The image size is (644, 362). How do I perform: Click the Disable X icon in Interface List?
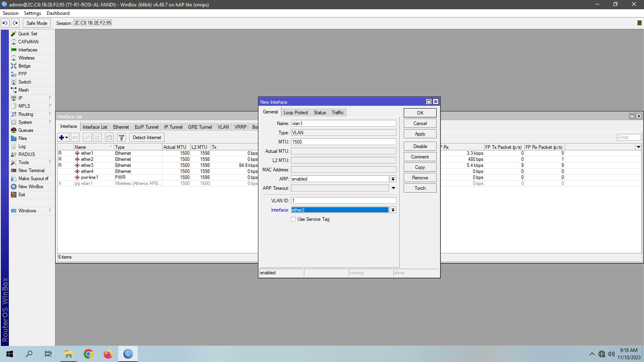[x=97, y=138]
